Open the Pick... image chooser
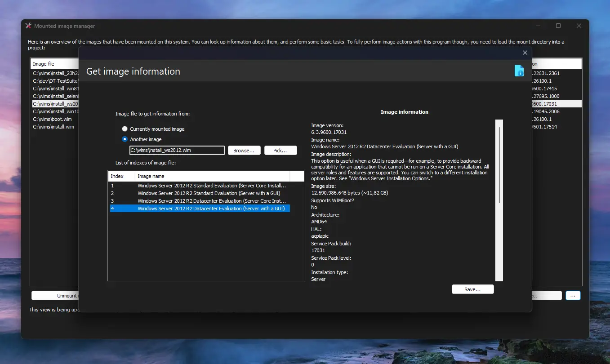The height and width of the screenshot is (364, 610). (281, 151)
